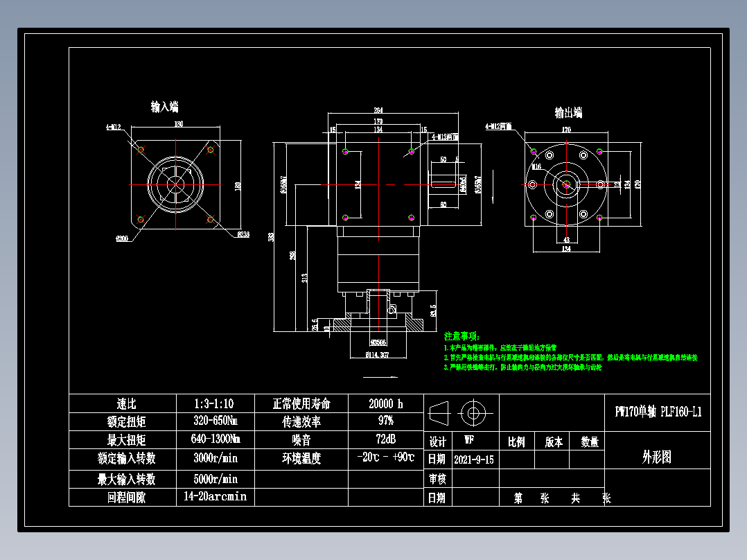
Task: Select the hatched section area below the housing
Action: (x=342, y=323)
